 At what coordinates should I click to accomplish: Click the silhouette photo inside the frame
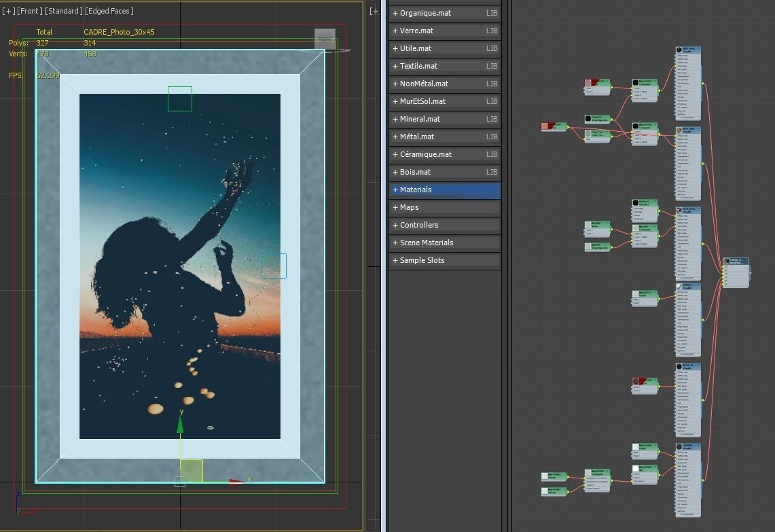(180, 266)
